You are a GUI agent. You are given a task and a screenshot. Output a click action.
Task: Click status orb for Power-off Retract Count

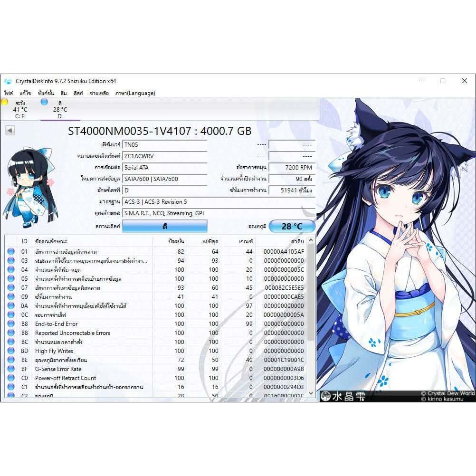[x=11, y=378]
